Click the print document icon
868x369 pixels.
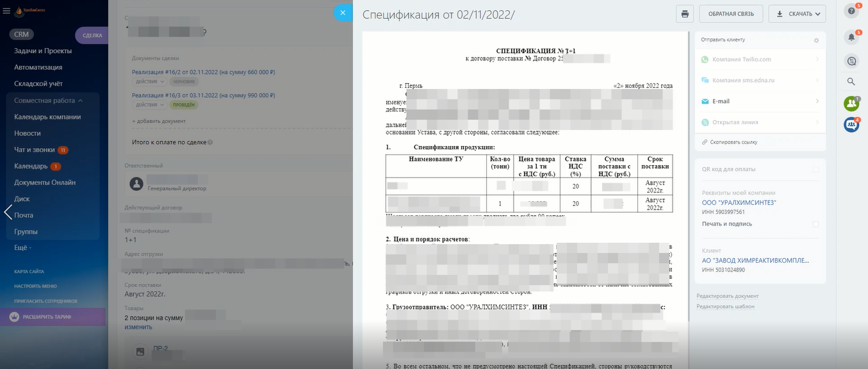(685, 13)
